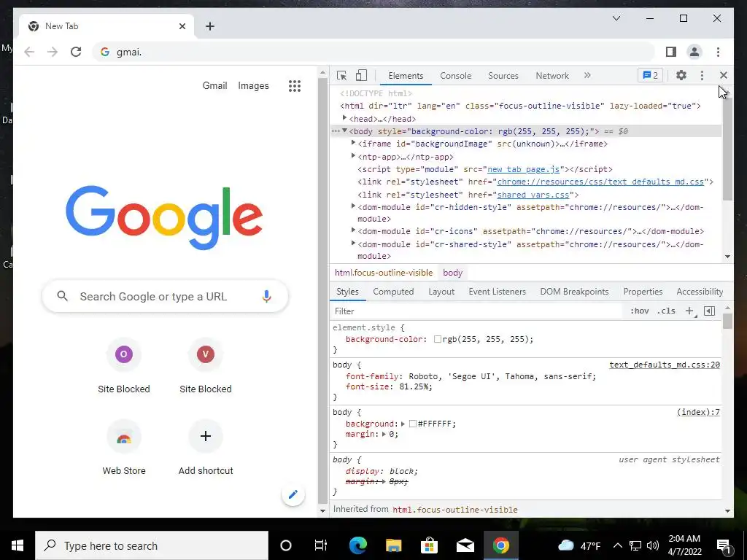Open the Properties tab
Viewport: 747px width, 560px height.
pyautogui.click(x=643, y=292)
